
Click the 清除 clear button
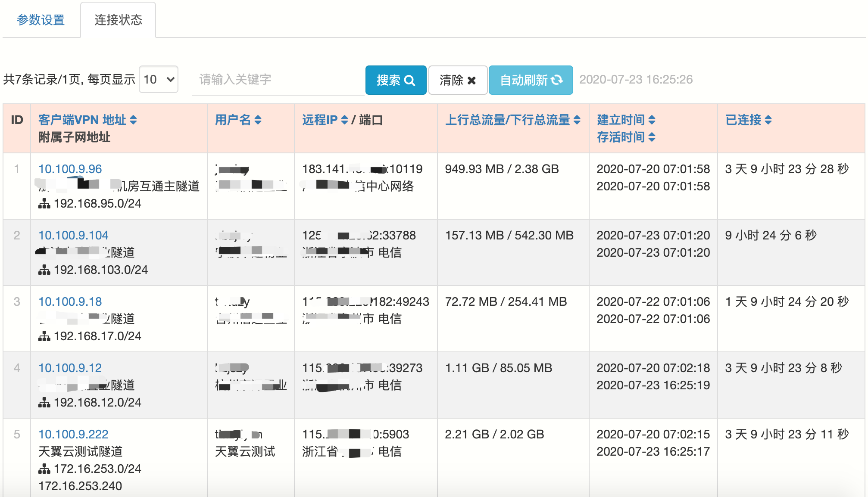(457, 80)
